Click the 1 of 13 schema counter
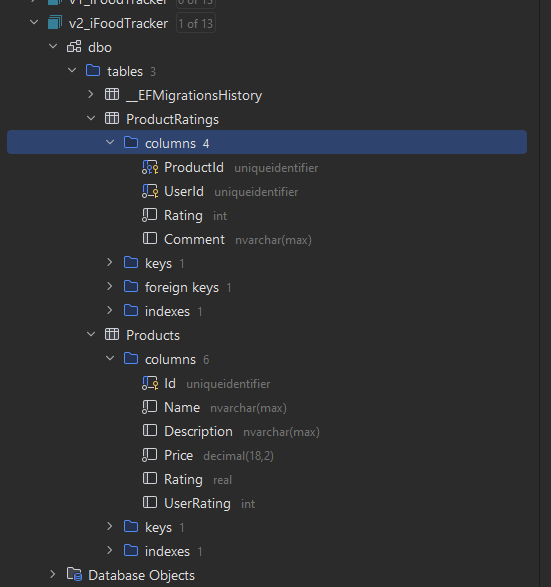This screenshot has width=551, height=587. coord(196,24)
